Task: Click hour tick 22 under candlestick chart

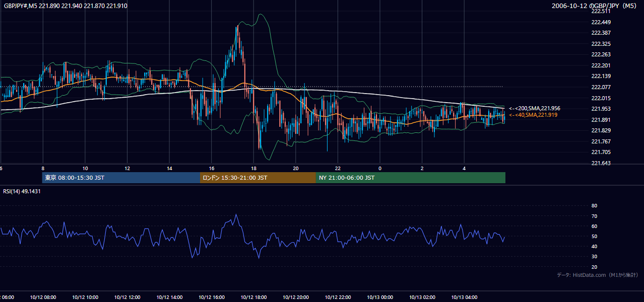Action: point(338,168)
